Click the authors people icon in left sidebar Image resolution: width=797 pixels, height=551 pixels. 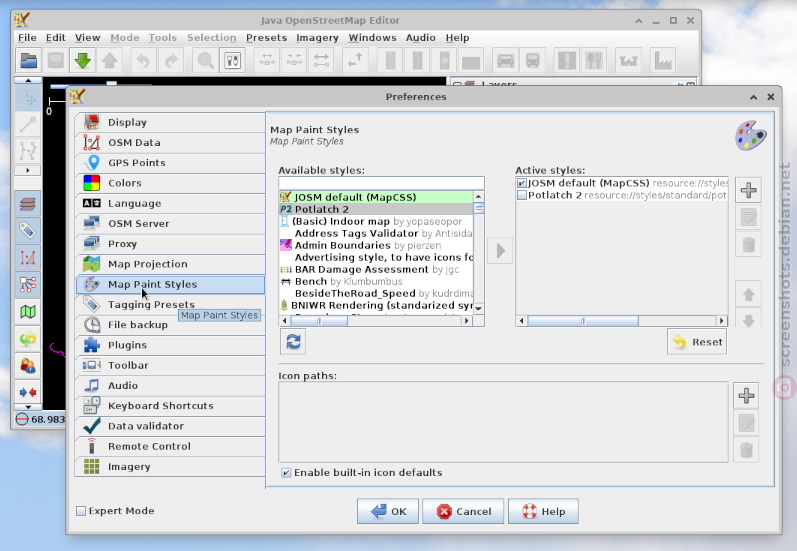[x=27, y=365]
